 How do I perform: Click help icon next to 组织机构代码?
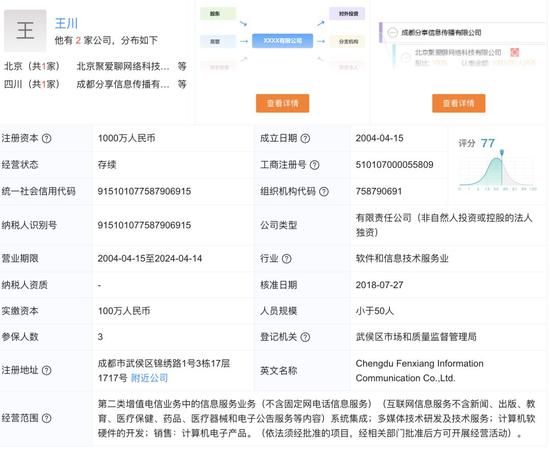[x=324, y=191]
